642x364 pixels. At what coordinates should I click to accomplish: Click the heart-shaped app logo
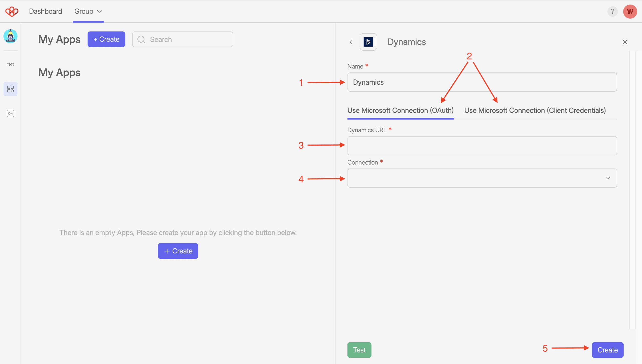click(12, 12)
